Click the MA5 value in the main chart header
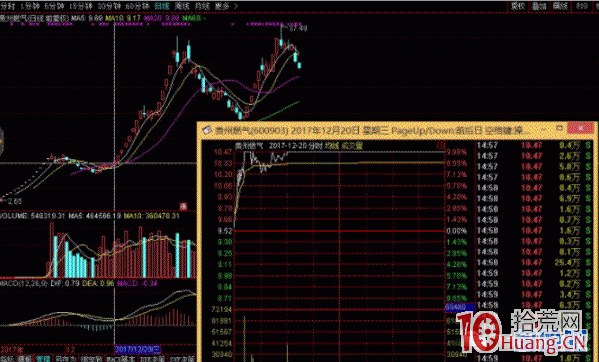The width and height of the screenshot is (599, 362). [86, 18]
